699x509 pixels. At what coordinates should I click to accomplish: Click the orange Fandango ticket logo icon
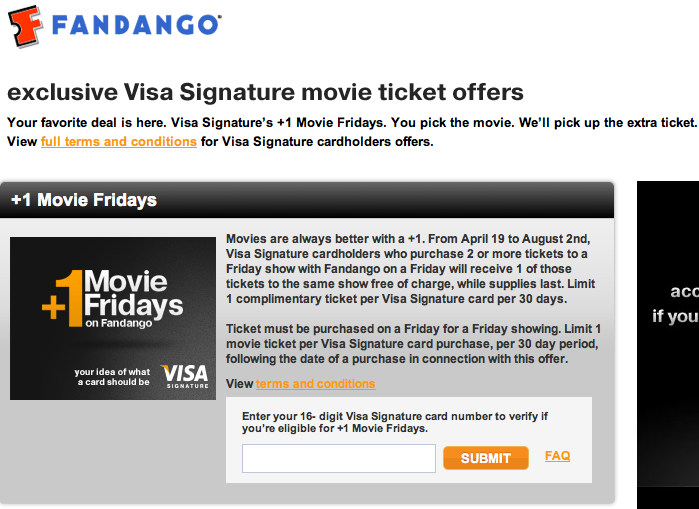pyautogui.click(x=25, y=26)
